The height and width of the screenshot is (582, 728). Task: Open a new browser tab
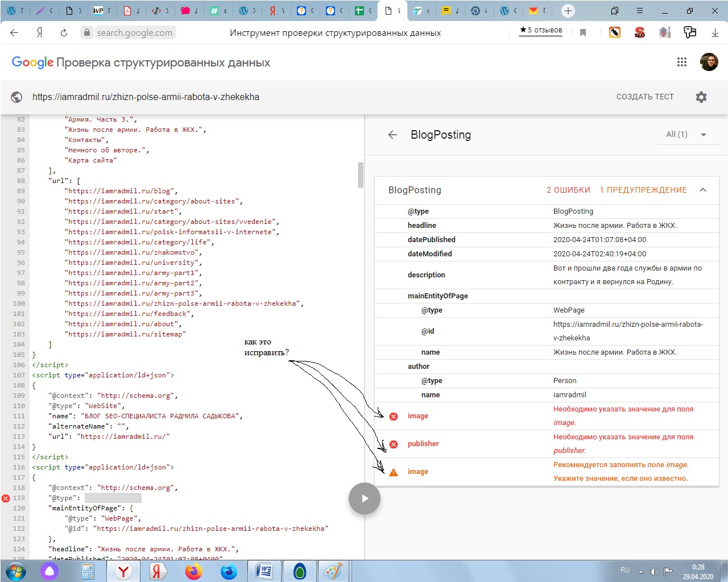[568, 11]
